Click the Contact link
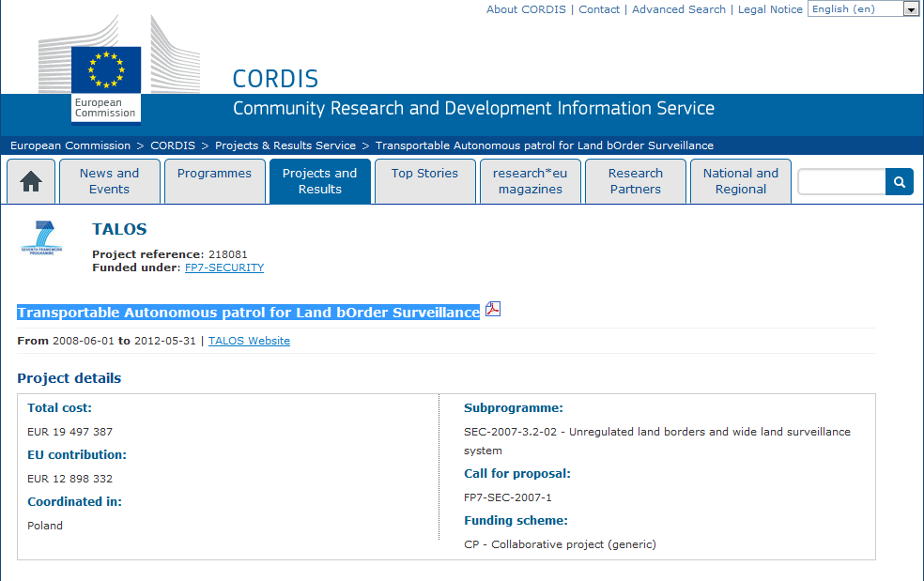Viewport: 924px width, 581px height. tap(599, 9)
